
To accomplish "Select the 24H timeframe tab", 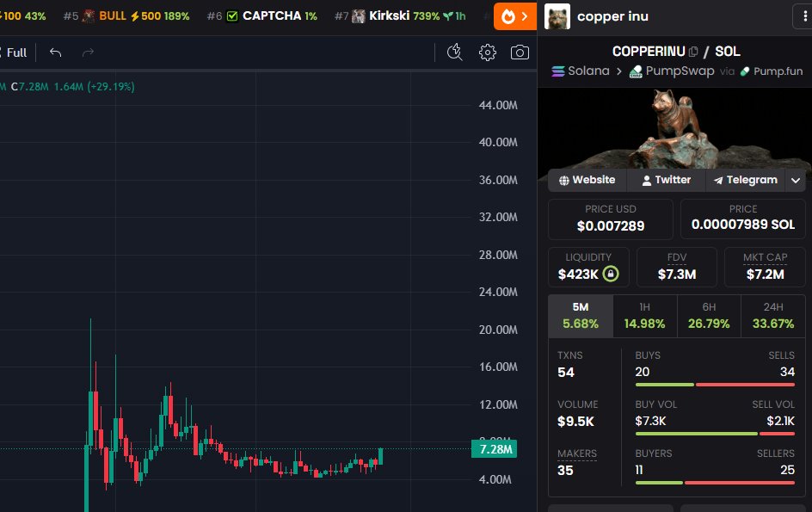I will tap(773, 316).
